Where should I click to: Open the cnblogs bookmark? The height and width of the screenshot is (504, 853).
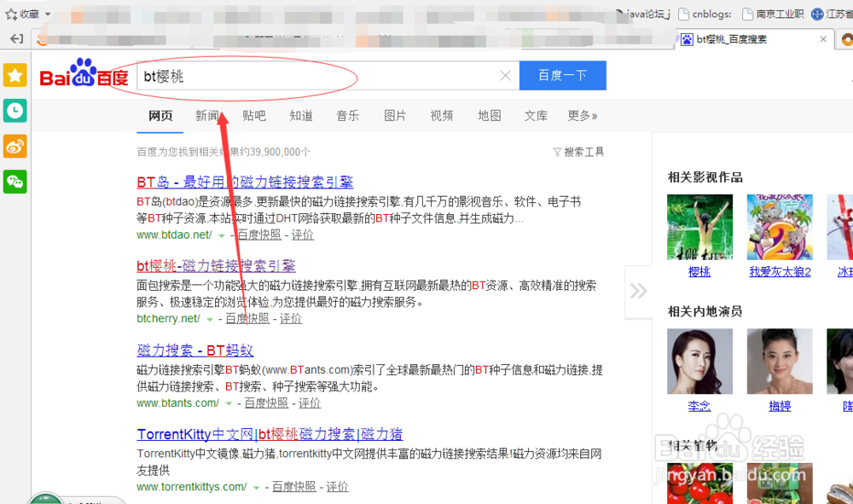[705, 14]
